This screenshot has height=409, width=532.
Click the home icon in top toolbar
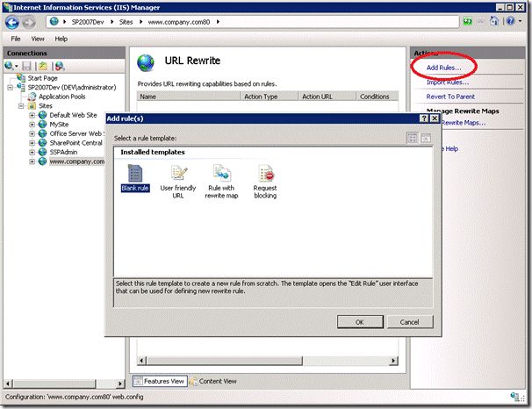[x=494, y=21]
